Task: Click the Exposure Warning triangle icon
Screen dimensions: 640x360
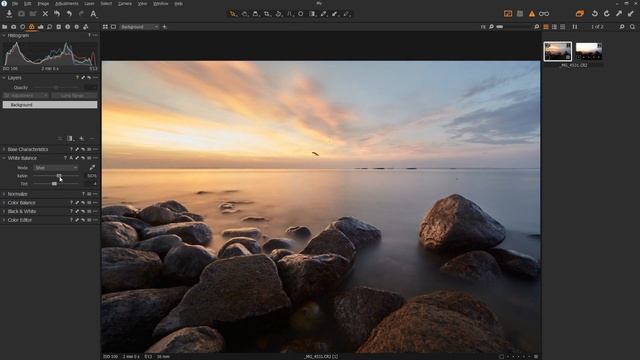Action: (532, 14)
